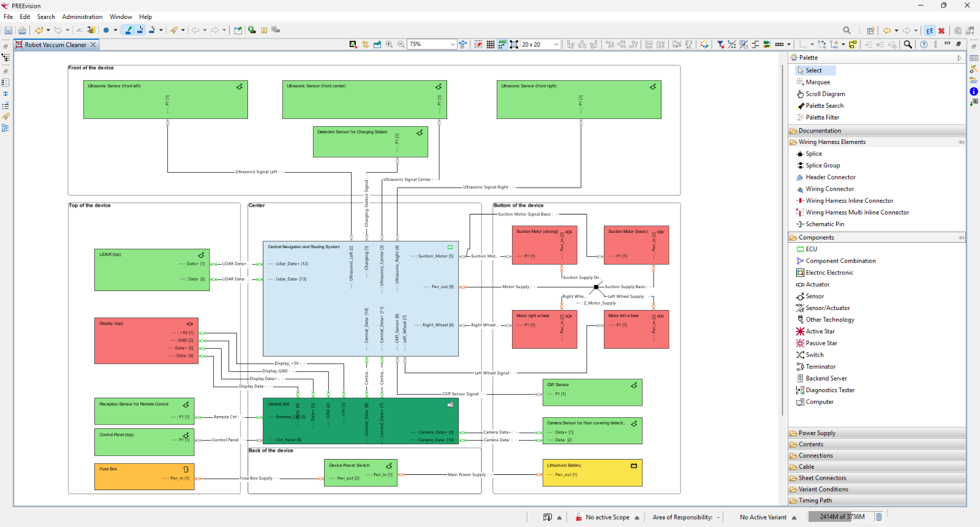The width and height of the screenshot is (980, 527).
Task: Select Wiring Harness Inline Connector tool
Action: point(849,200)
